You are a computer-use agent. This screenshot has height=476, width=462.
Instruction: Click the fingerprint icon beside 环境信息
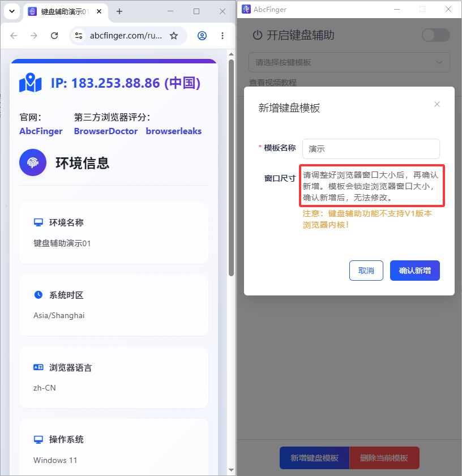pos(33,162)
